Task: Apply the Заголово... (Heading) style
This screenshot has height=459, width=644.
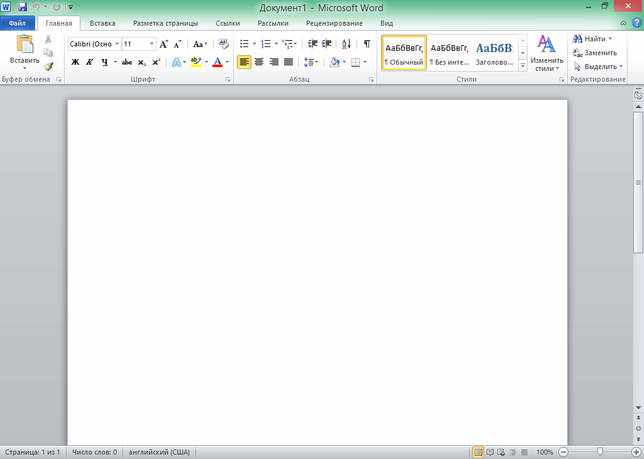Action: pyautogui.click(x=494, y=53)
